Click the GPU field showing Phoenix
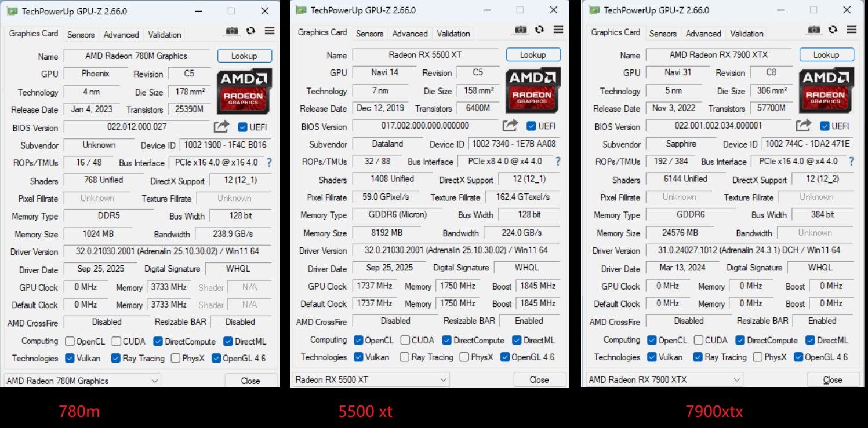This screenshot has width=868, height=428. click(x=95, y=74)
